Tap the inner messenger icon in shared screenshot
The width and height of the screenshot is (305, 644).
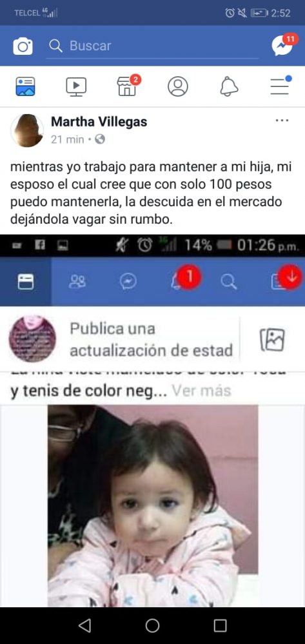coord(128,282)
